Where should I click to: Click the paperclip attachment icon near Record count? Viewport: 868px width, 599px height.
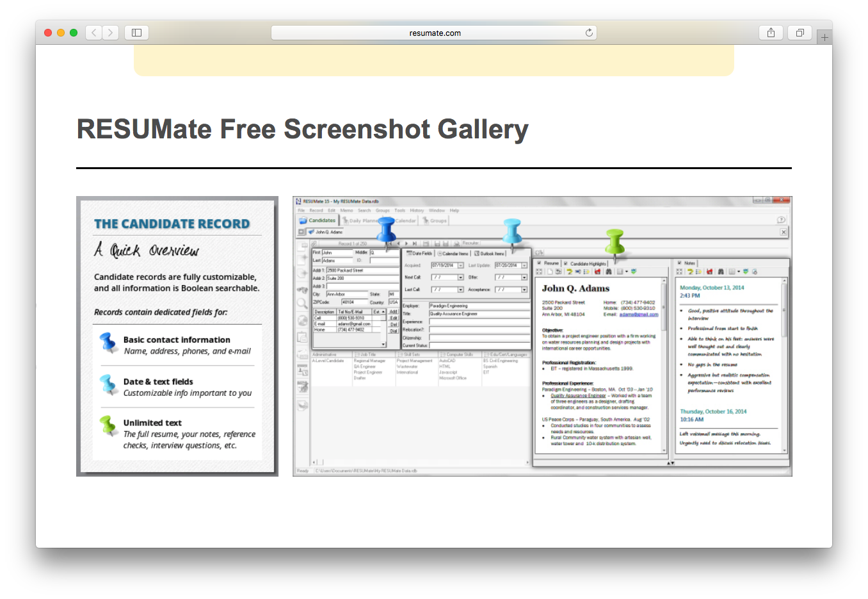pyautogui.click(x=314, y=243)
